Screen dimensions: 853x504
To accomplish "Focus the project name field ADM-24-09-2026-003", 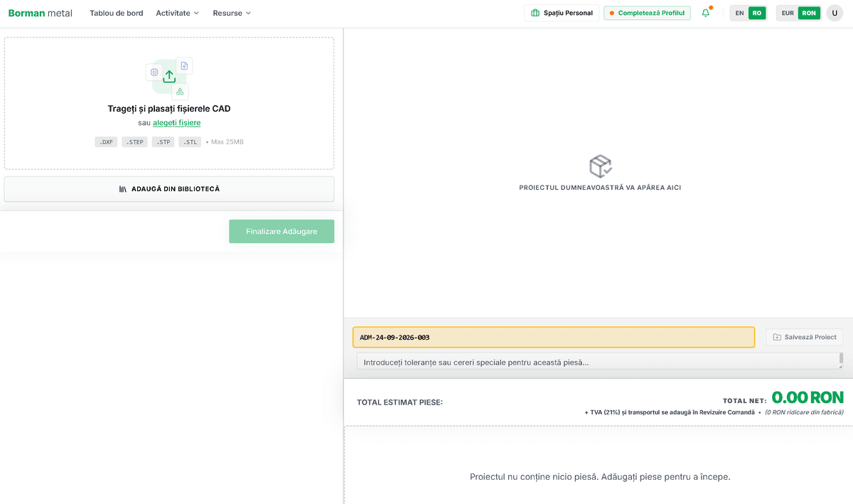I will tap(554, 337).
